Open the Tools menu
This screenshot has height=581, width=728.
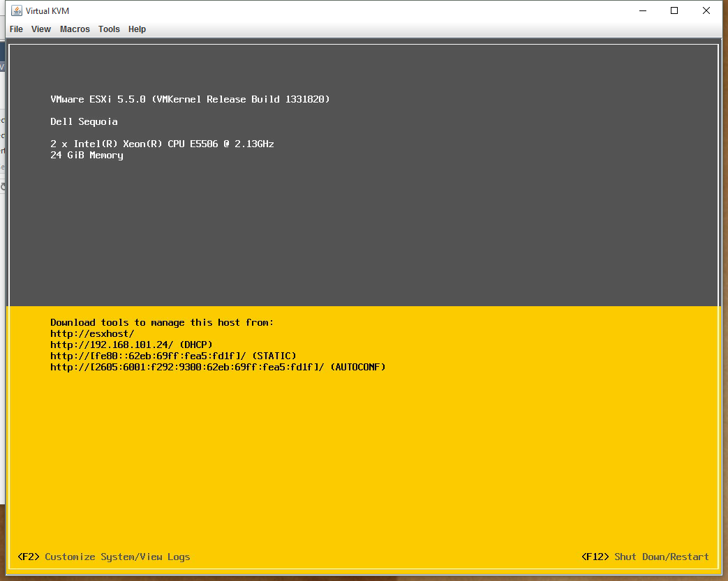click(x=109, y=29)
